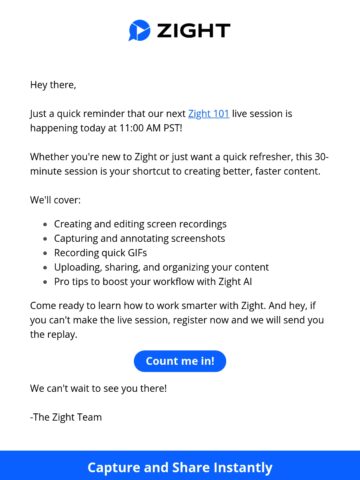Image resolution: width=360 pixels, height=480 pixels.
Task: Click 'the replay.' text above the button
Action: tap(54, 334)
